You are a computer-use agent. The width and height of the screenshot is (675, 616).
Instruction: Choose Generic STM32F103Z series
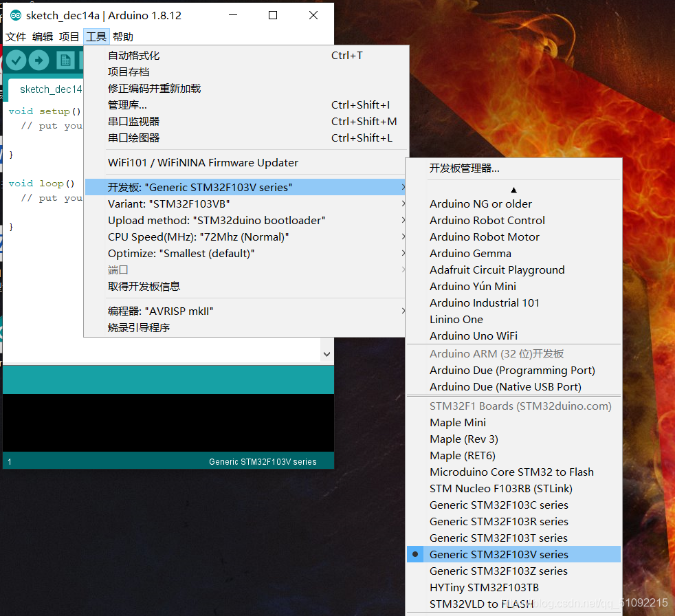(513, 571)
